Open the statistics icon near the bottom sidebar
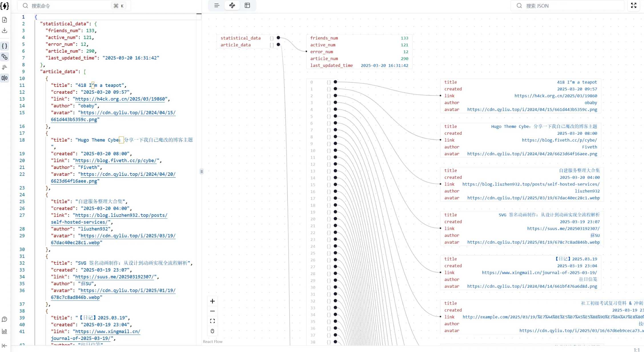Viewport: 644px width, 352px height. coord(4,331)
